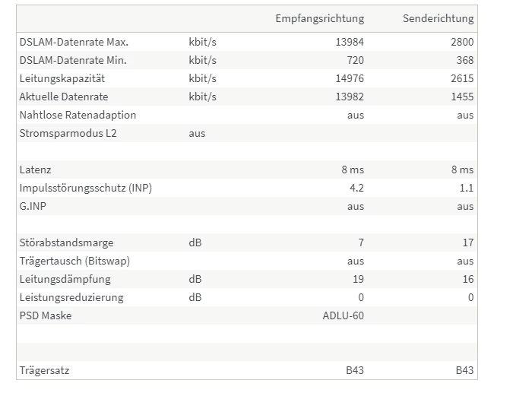532x393 pixels.
Task: Select the Impulsstörungsschutz (INP) label
Action: [x=85, y=188]
